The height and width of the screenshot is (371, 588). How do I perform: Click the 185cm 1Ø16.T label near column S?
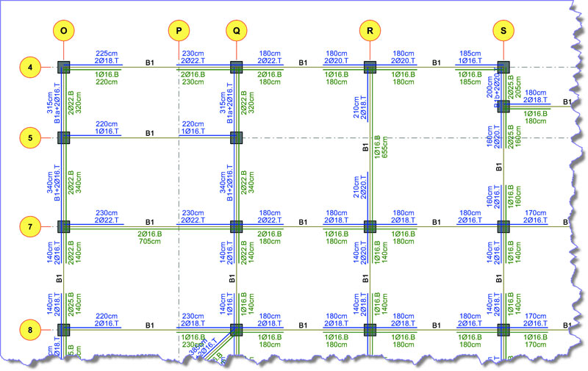click(x=469, y=57)
